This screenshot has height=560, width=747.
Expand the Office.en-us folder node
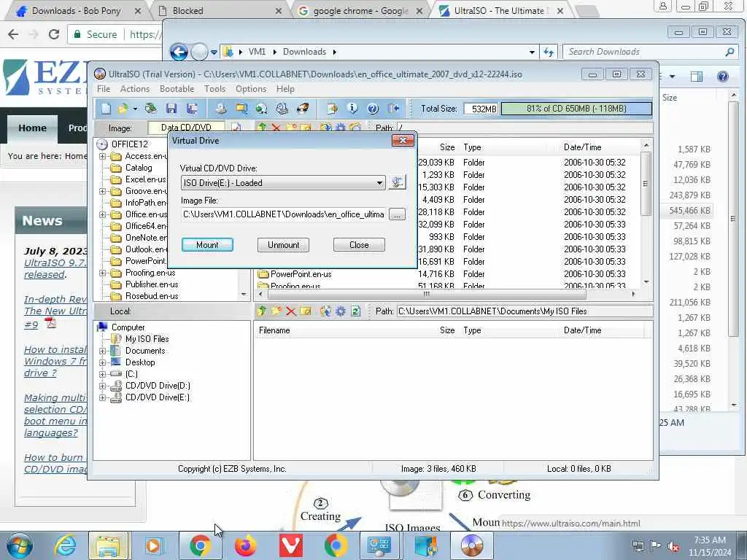tap(102, 215)
